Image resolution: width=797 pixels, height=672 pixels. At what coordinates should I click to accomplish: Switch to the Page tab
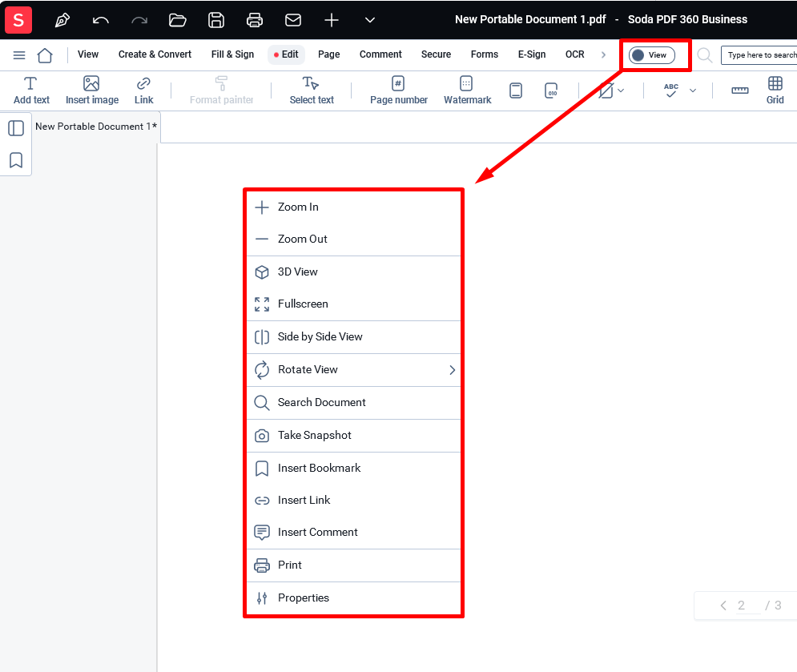tap(329, 54)
